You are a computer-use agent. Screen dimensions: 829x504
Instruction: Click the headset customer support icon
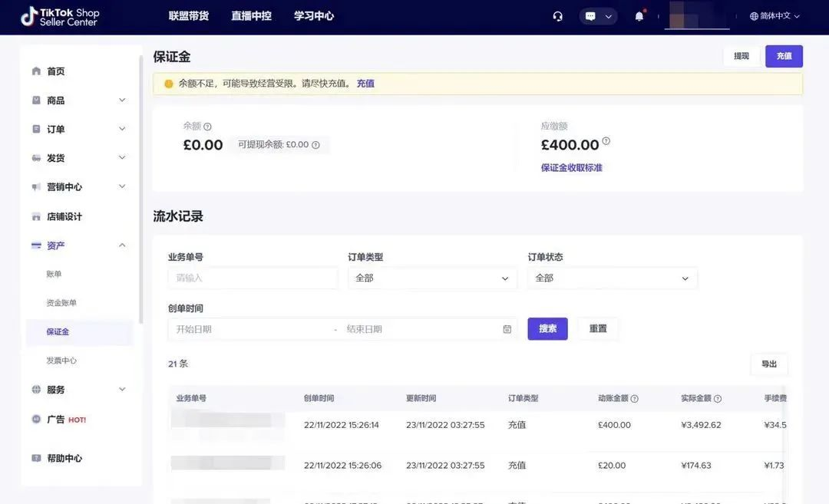[558, 16]
